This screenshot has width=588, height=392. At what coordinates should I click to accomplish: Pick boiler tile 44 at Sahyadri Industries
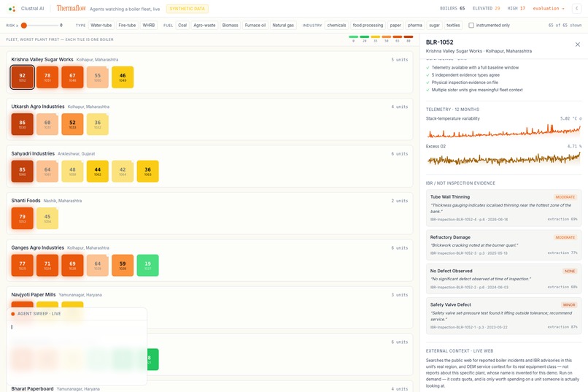point(98,172)
